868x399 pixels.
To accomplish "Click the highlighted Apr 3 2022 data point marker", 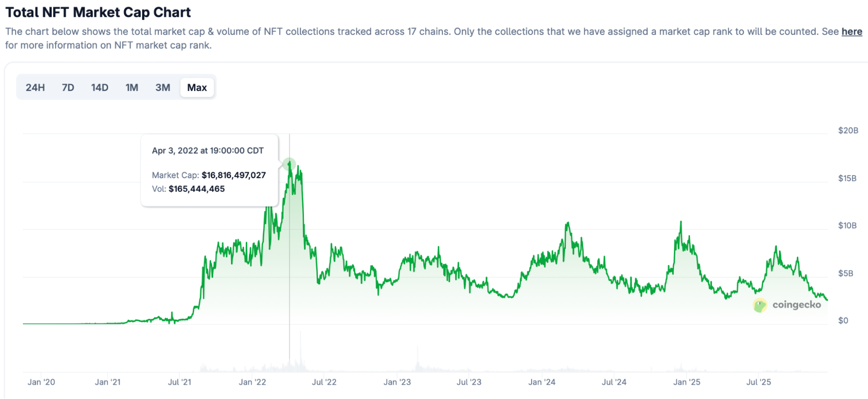I will [x=290, y=164].
